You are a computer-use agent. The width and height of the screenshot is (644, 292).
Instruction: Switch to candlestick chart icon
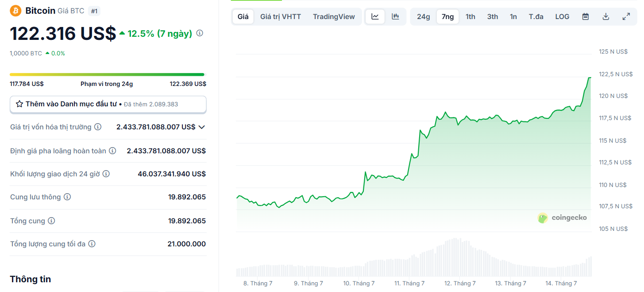pos(395,17)
